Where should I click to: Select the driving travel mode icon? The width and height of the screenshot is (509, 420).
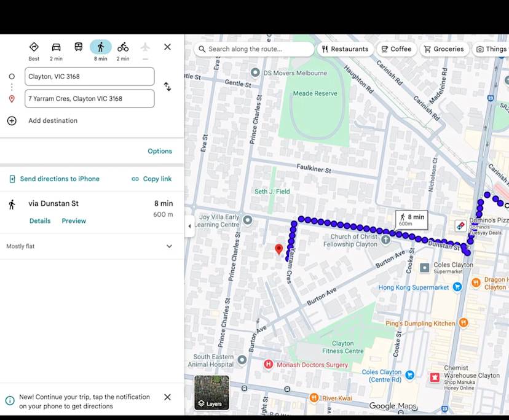(x=56, y=47)
